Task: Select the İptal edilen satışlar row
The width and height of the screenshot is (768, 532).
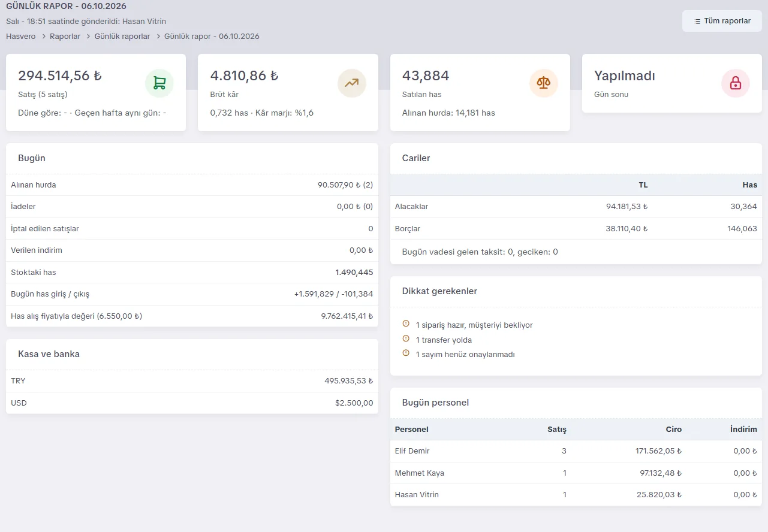Action: point(192,229)
